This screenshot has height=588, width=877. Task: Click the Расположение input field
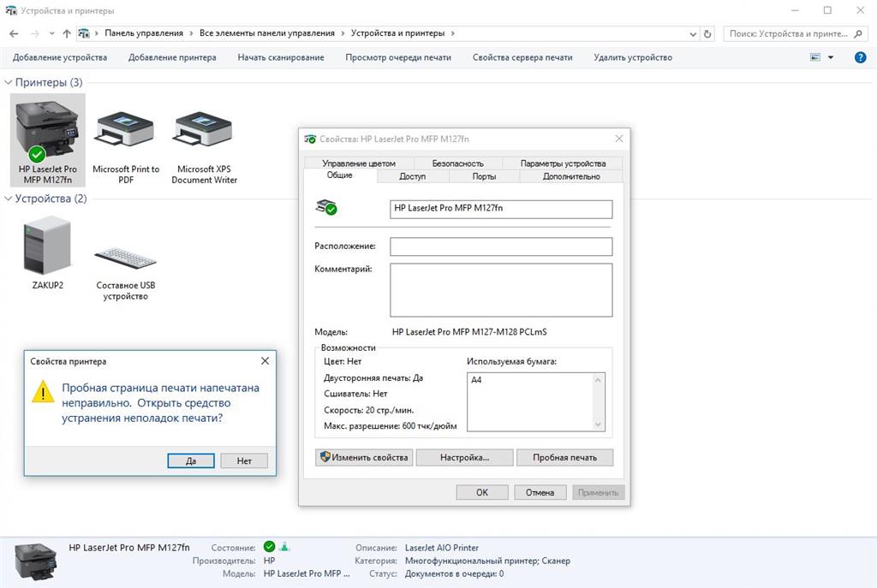(x=501, y=246)
